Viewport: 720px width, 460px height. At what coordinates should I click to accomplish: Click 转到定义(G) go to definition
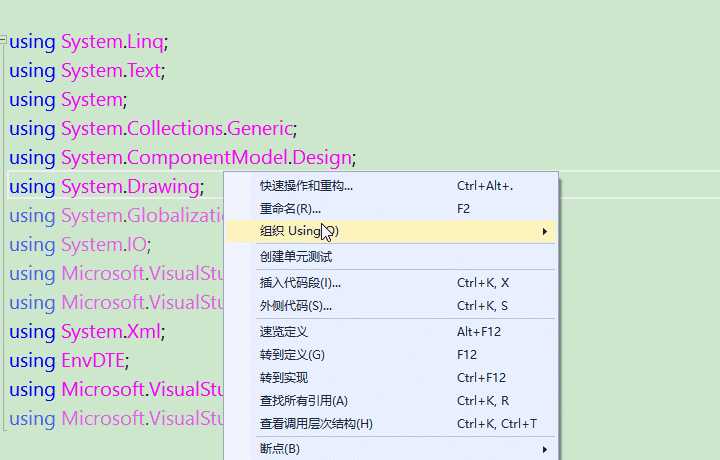coord(391,355)
